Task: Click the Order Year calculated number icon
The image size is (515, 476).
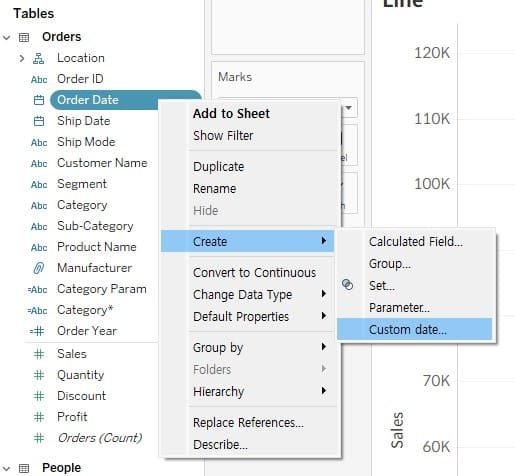Action: 37,331
